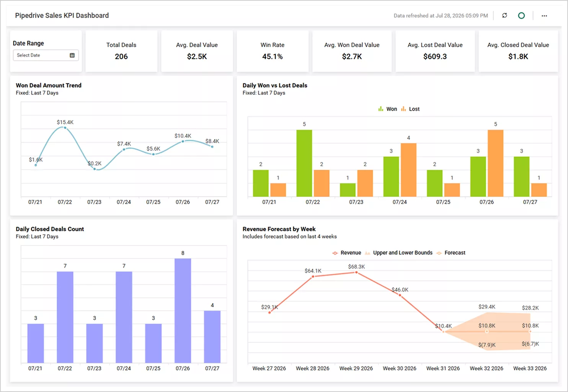Click the Avg. Lost Deal Value card
Screen dimensions: 568x392
(435, 51)
